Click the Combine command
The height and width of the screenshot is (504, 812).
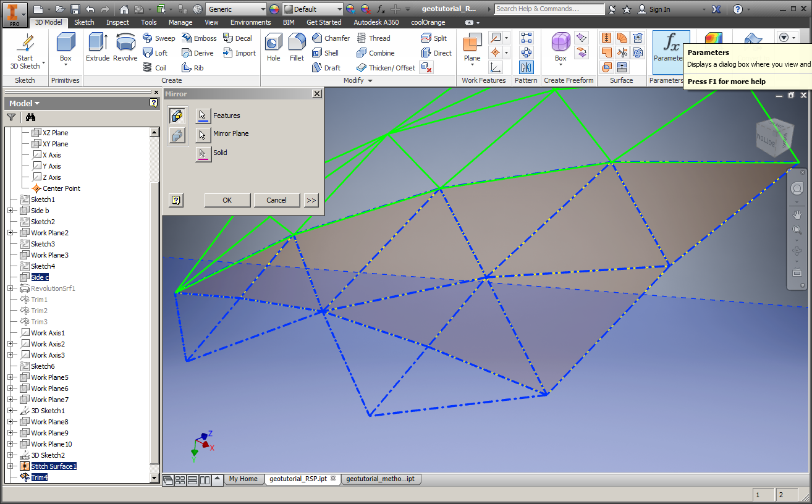[x=375, y=53]
